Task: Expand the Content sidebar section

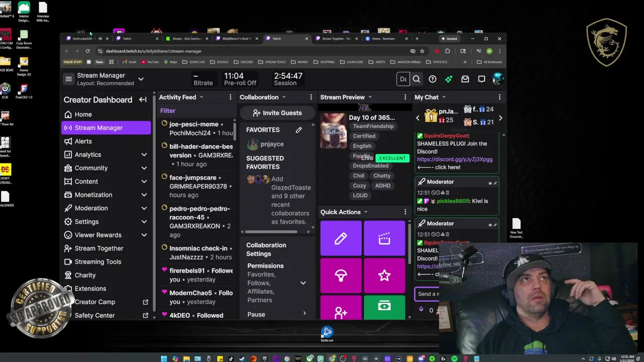Action: tap(144, 182)
